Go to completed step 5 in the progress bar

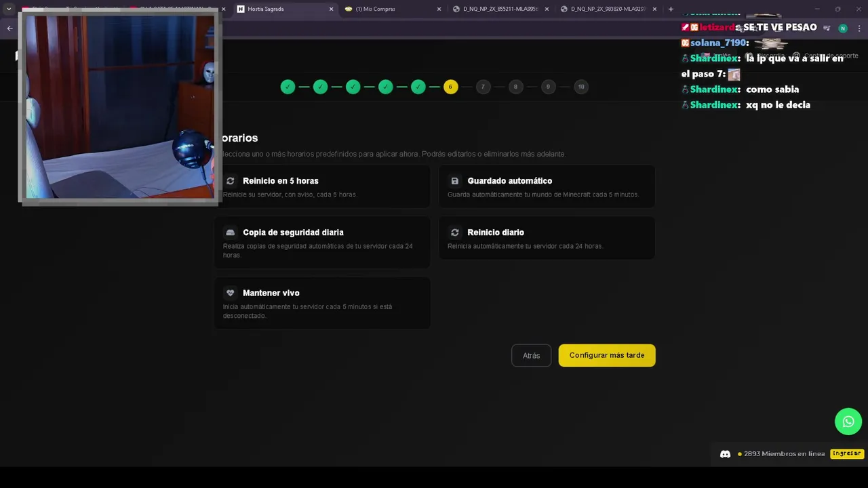click(418, 87)
